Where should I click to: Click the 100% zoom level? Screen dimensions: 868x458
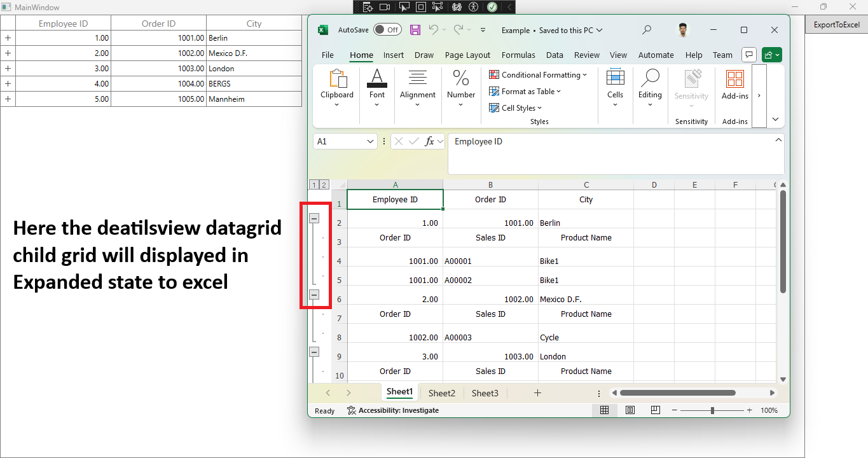pyautogui.click(x=769, y=410)
